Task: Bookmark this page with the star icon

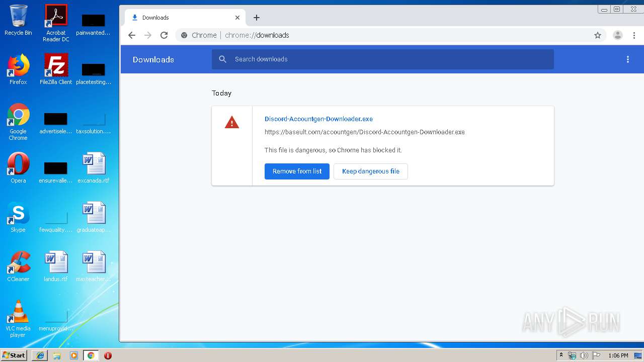Action: (x=598, y=35)
